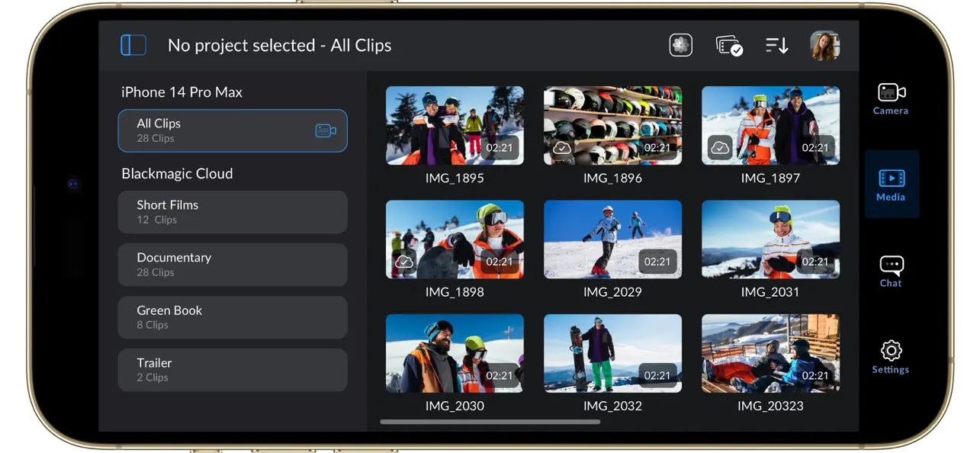Click cloud icon on IMG_1897 thumbnail
Image resolution: width=980 pixels, height=453 pixels.
(720, 147)
